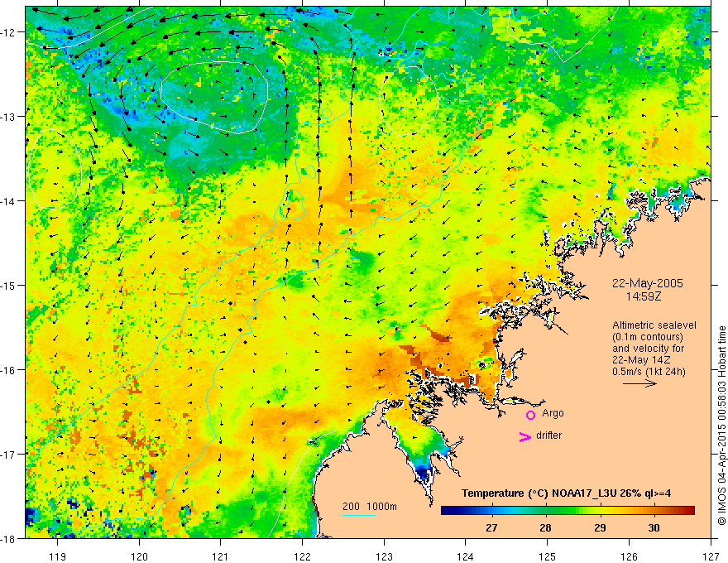Click the time label 14:59Z
728x563 pixels.
tap(644, 296)
